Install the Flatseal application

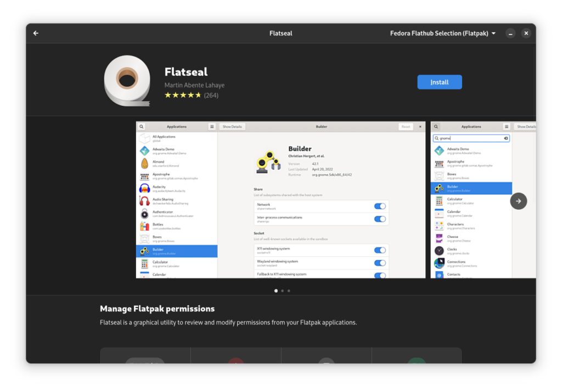click(440, 82)
